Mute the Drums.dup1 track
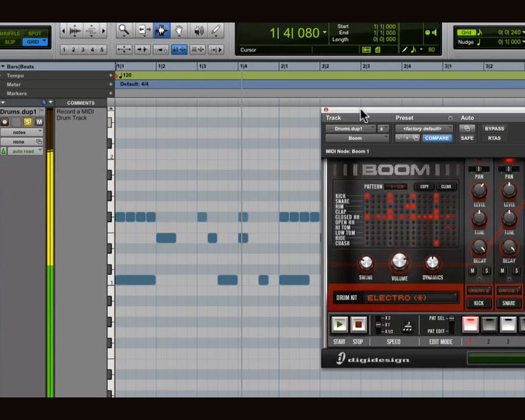 (39, 122)
